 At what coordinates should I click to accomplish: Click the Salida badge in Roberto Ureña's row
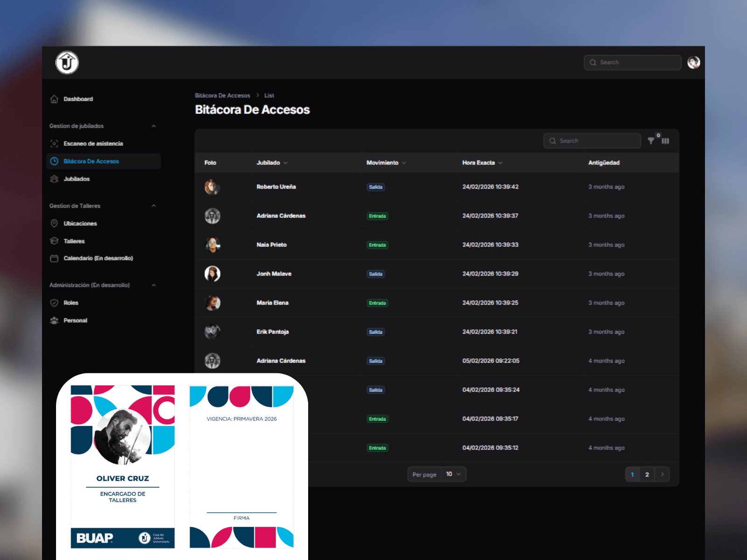[x=376, y=187]
